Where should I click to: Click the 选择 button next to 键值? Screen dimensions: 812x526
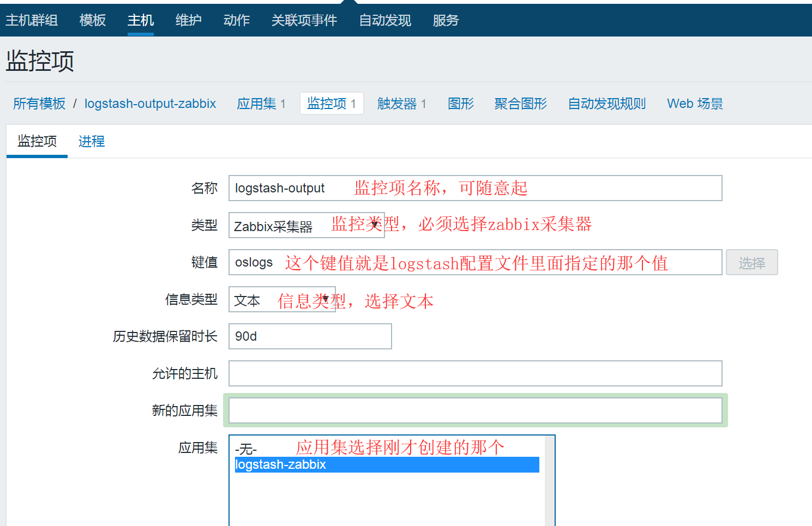[x=752, y=263]
